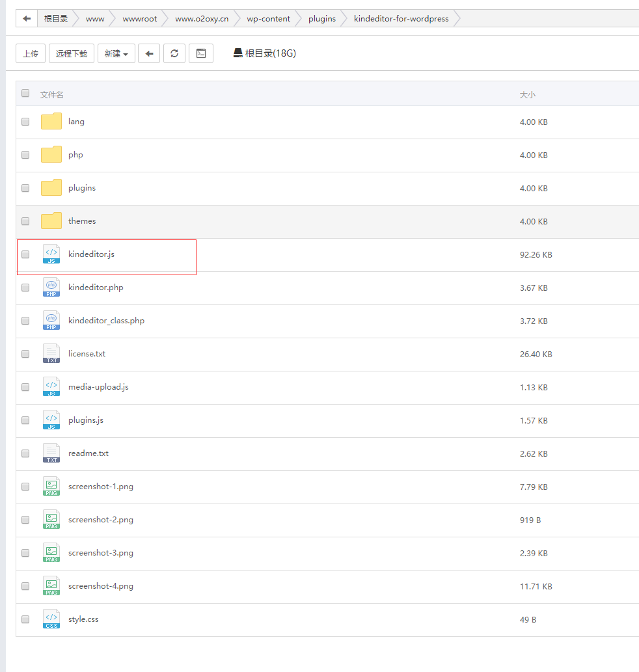The image size is (639, 672).
Task: Select the kindeditor.js checkbox
Action: (25, 254)
